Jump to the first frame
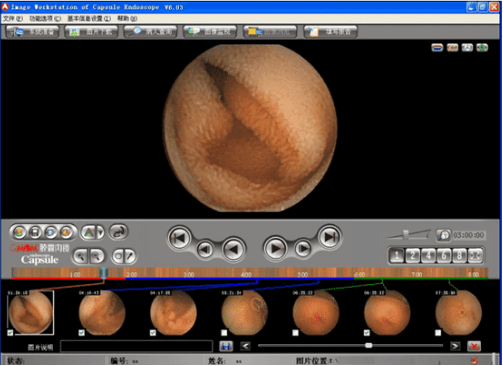 180,238
